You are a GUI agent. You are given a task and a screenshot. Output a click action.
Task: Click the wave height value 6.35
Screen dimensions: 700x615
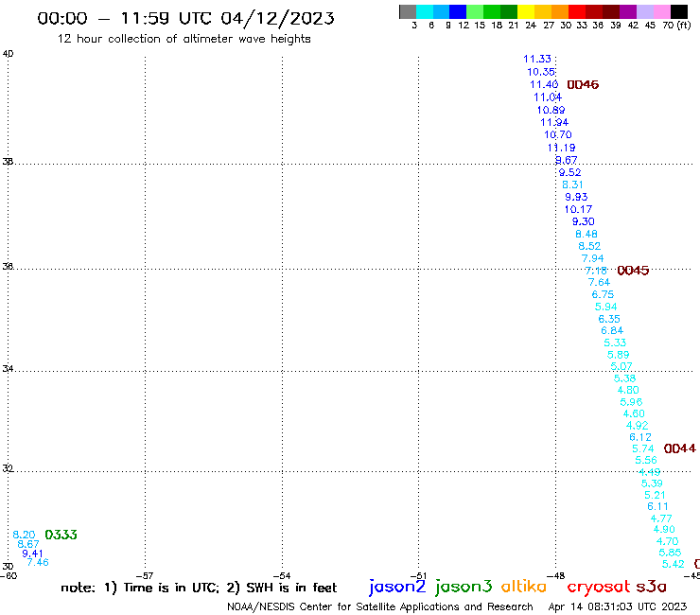click(609, 319)
